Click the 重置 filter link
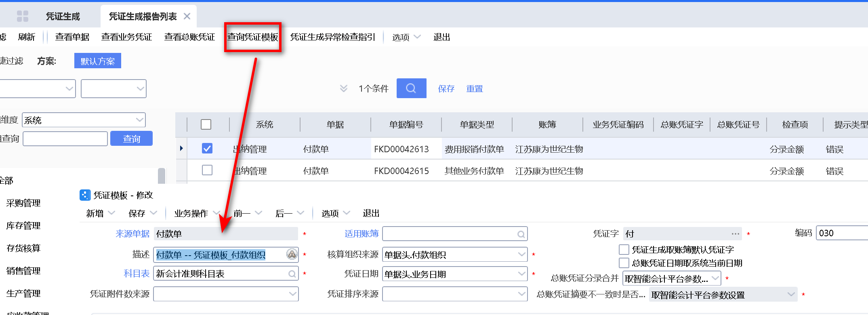Image resolution: width=868 pixels, height=315 pixels. (x=475, y=88)
